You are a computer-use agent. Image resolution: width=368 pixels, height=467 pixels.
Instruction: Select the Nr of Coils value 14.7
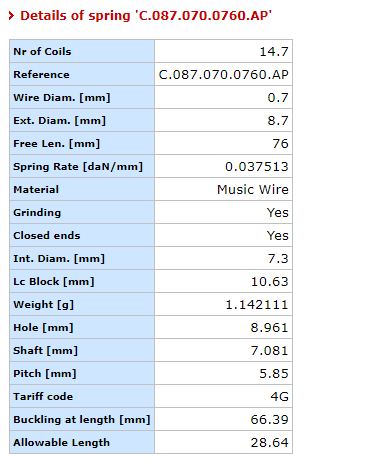click(x=274, y=52)
